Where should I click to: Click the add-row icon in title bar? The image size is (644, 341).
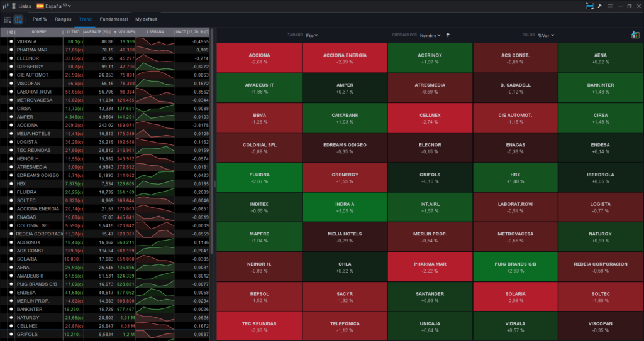coord(589,6)
